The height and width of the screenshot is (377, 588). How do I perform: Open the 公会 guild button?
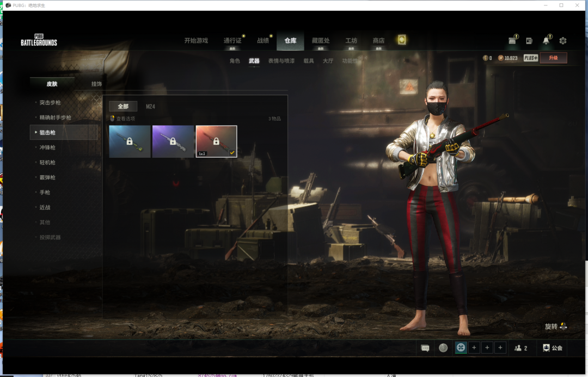pos(553,348)
